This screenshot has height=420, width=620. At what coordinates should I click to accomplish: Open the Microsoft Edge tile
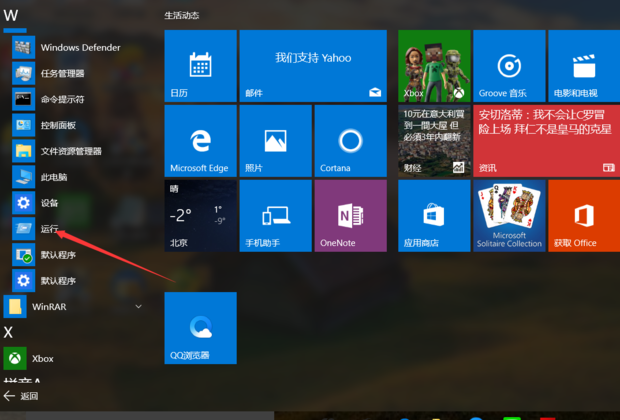tap(200, 140)
